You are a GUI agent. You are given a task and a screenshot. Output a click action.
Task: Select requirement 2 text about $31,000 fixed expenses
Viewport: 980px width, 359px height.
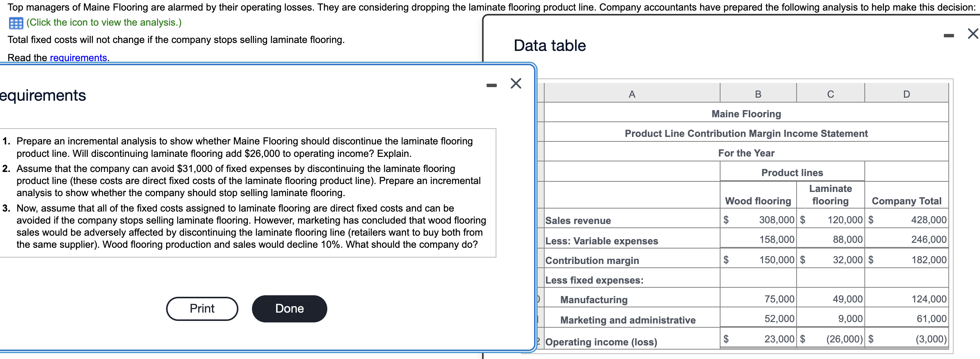(x=249, y=181)
